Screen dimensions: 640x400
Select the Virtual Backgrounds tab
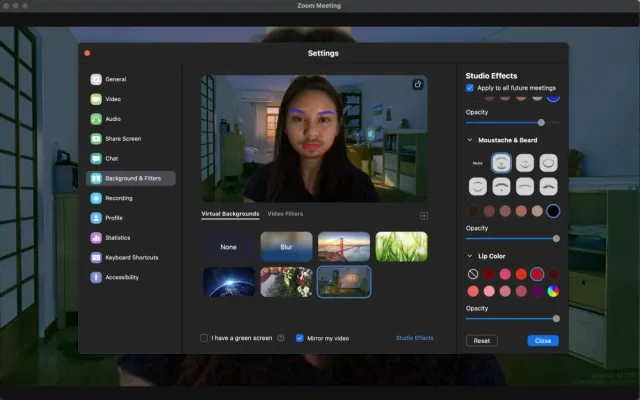pyautogui.click(x=230, y=214)
